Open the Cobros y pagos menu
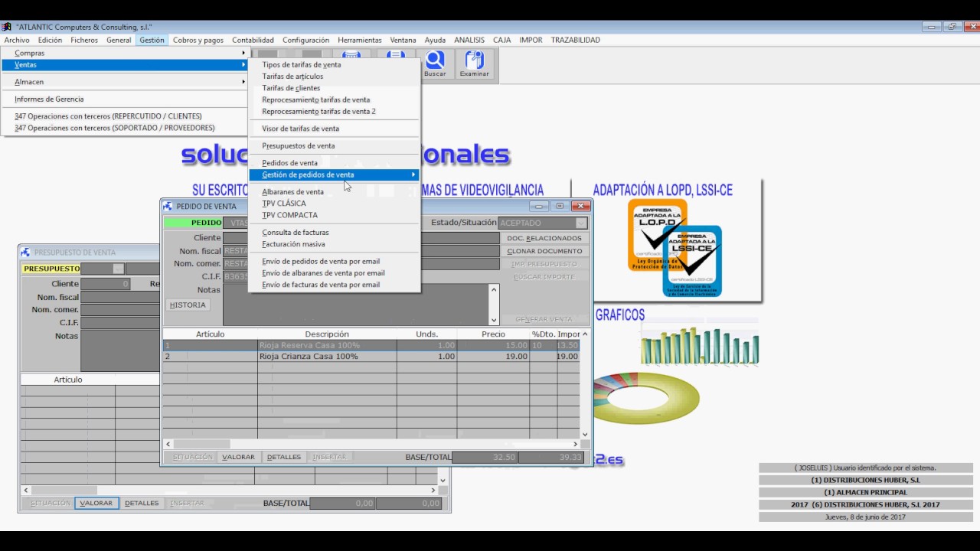980x551 pixels. 198,40
